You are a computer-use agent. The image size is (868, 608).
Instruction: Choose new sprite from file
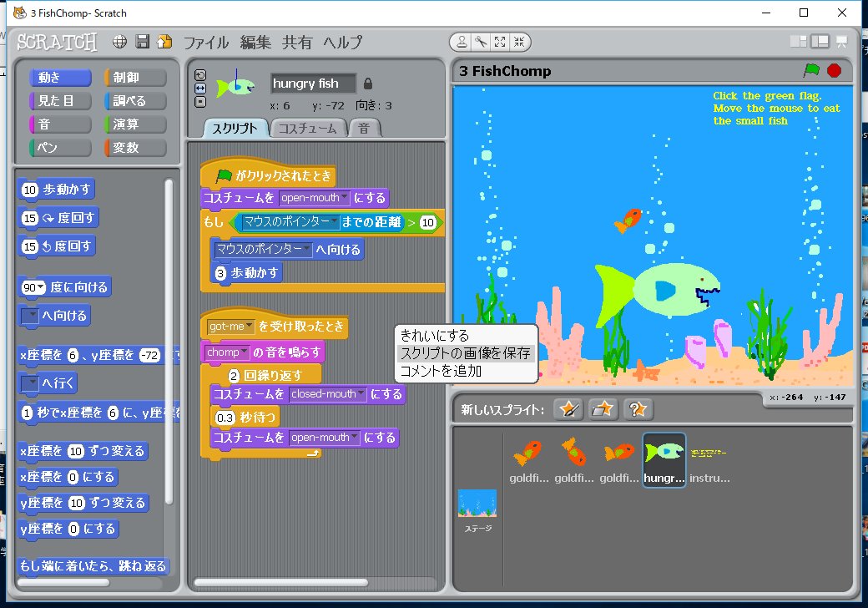click(603, 410)
